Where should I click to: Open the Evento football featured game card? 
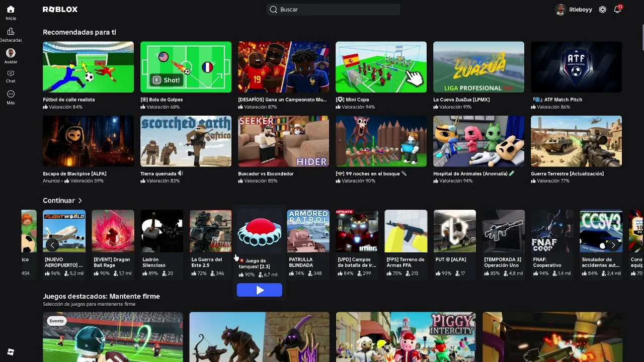pos(113,337)
